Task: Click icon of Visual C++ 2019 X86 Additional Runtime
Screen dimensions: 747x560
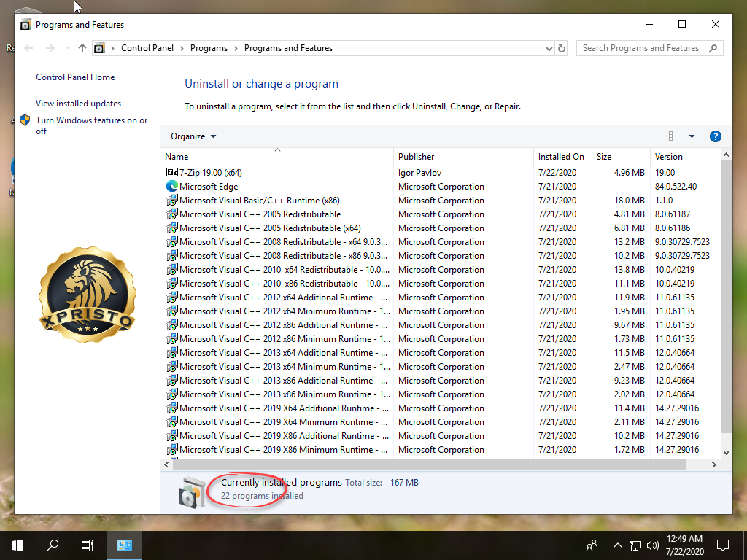Action: point(172,435)
